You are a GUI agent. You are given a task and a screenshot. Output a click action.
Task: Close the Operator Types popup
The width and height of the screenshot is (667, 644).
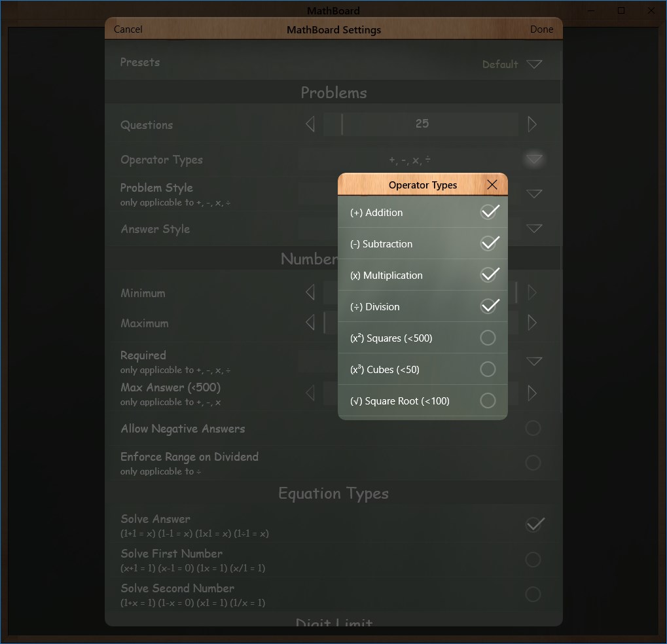point(492,185)
